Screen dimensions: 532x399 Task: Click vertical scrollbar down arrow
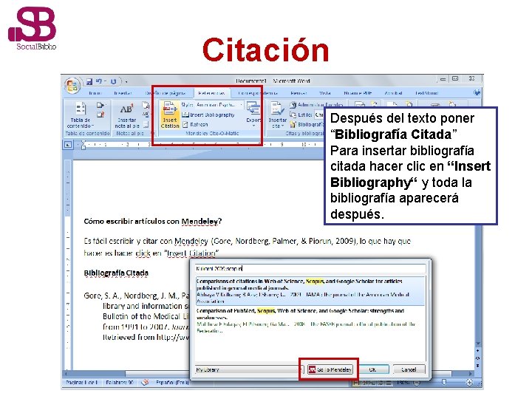click(x=478, y=344)
